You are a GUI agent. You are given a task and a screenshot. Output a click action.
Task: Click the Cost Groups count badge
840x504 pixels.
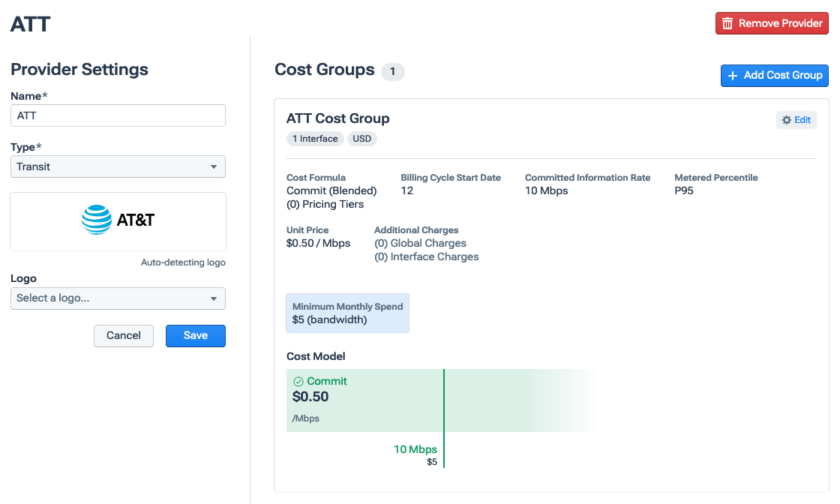394,71
